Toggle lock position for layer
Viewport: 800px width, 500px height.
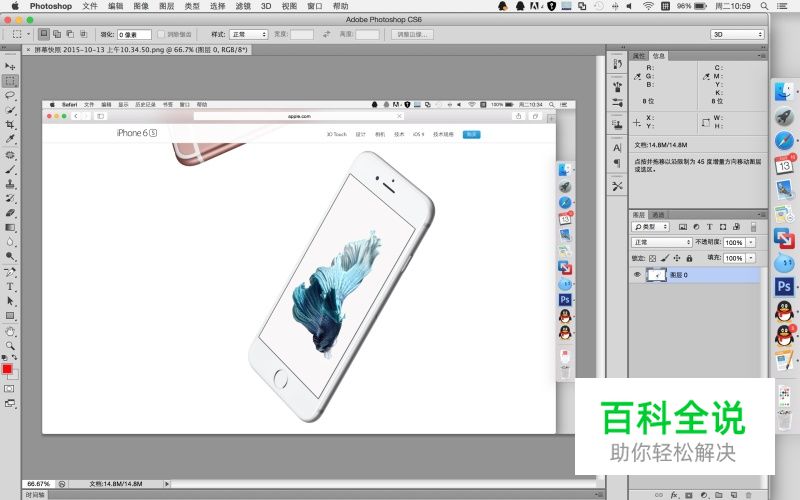tap(677, 258)
